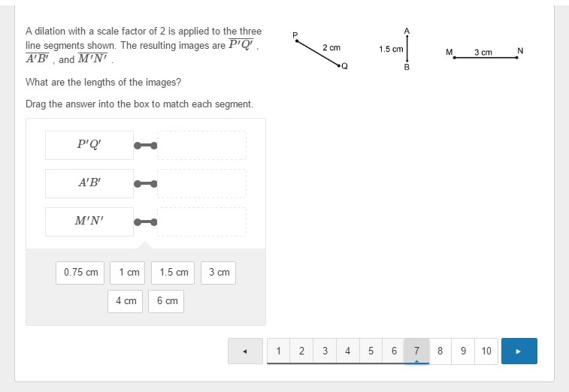Viewport: 569px width, 392px height.
Task: Click the P'Q' segment label box
Action: click(89, 145)
